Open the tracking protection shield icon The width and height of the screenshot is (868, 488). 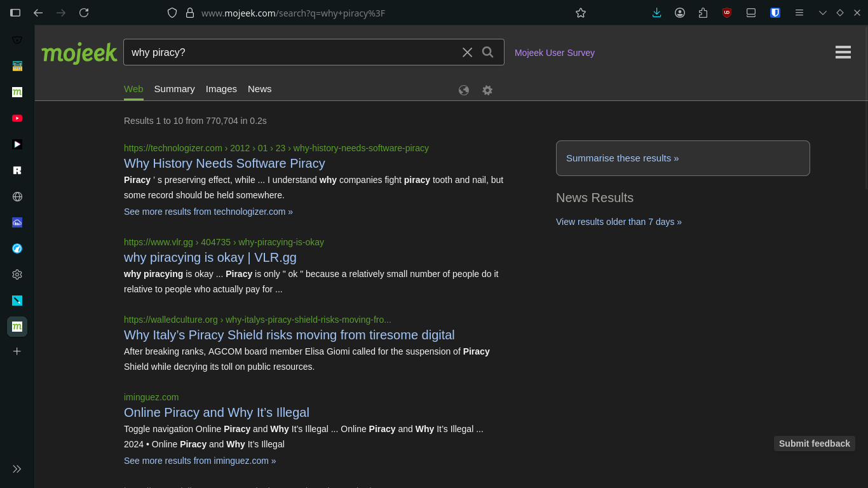click(x=172, y=13)
